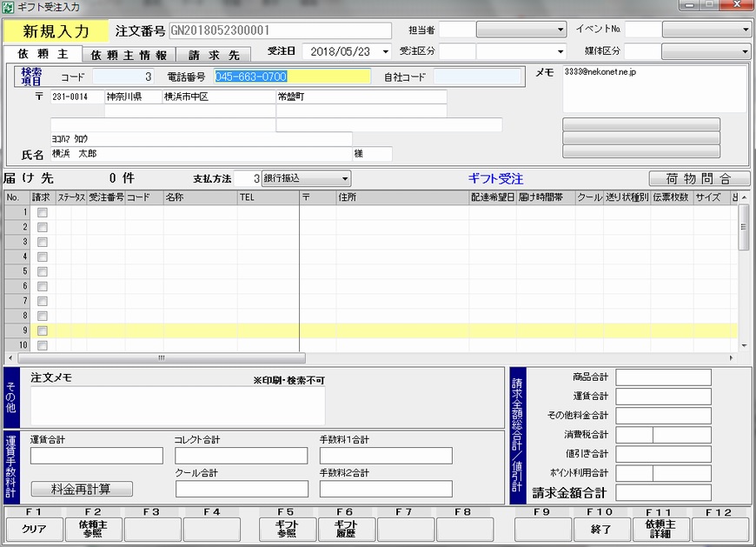Image resolution: width=756 pixels, height=547 pixels.
Task: Click the 商品合計 field
Action: coord(663,377)
